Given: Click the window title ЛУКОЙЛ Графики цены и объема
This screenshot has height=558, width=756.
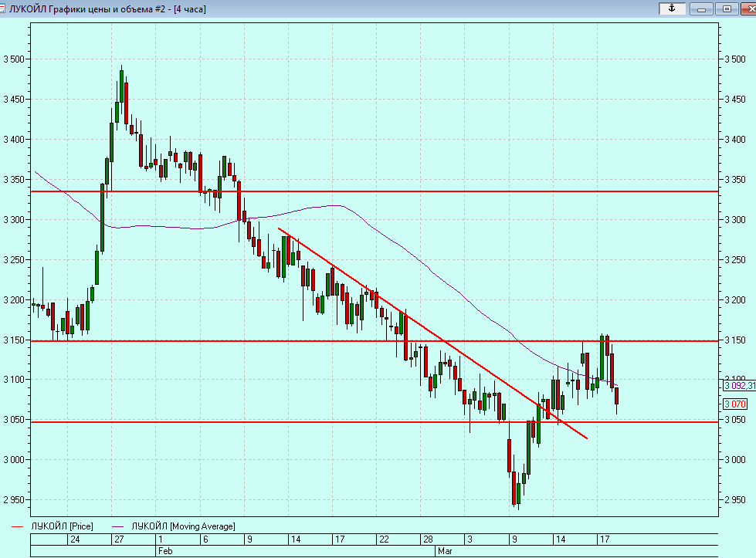Looking at the screenshot, I should [107, 9].
